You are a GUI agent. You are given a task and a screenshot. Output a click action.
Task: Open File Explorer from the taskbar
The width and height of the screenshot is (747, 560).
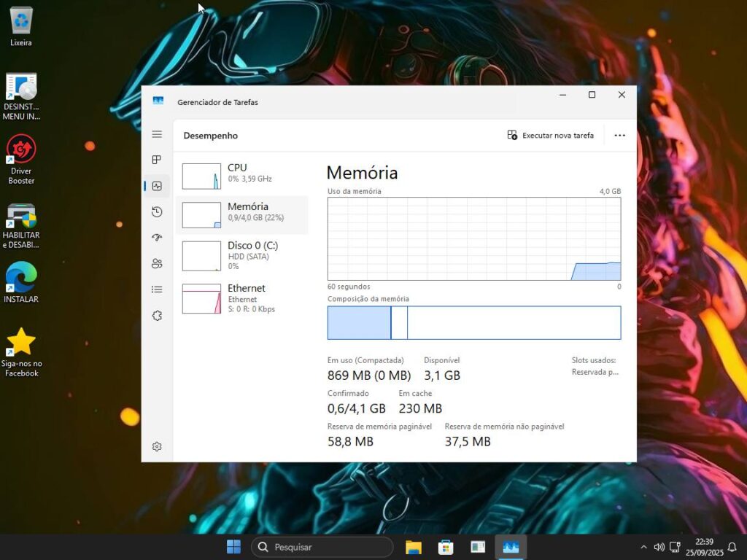click(x=414, y=547)
